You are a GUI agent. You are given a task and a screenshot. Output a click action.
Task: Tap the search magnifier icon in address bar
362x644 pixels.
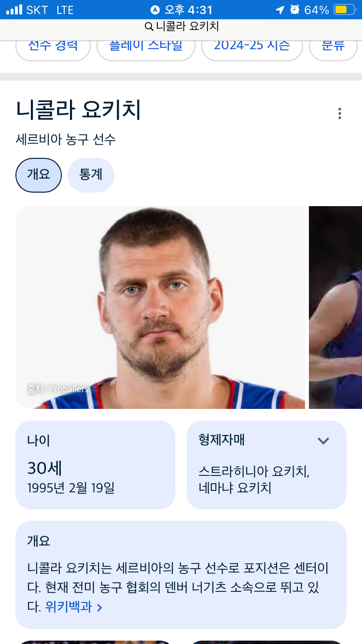click(149, 27)
